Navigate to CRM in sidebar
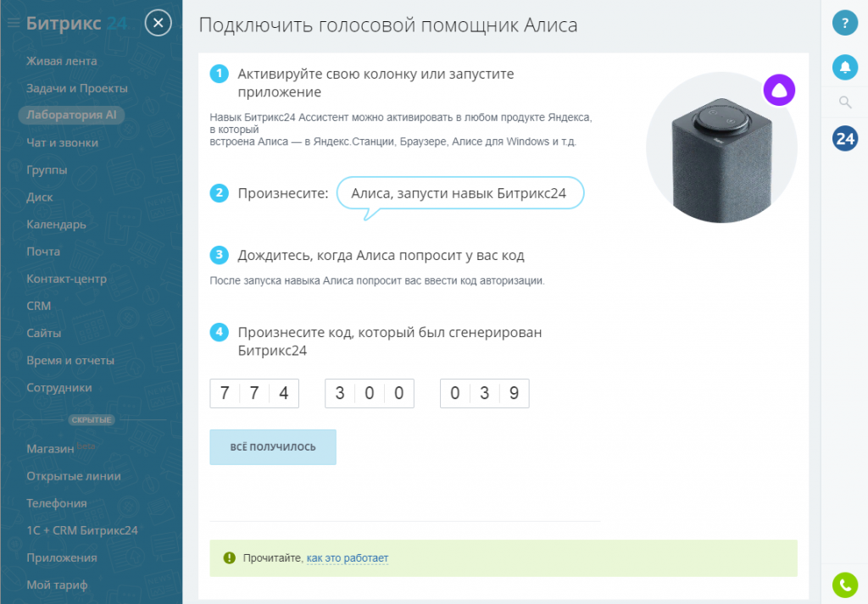This screenshot has width=868, height=604. (39, 306)
